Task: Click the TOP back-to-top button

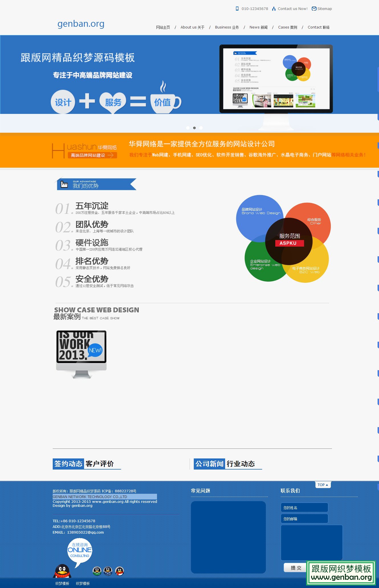Action: (323, 485)
